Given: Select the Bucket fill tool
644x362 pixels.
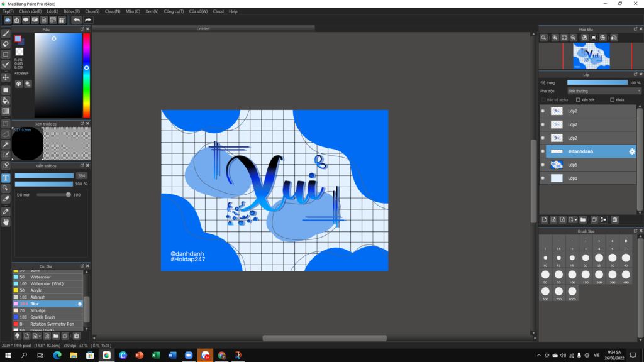Looking at the screenshot, I should click(6, 101).
